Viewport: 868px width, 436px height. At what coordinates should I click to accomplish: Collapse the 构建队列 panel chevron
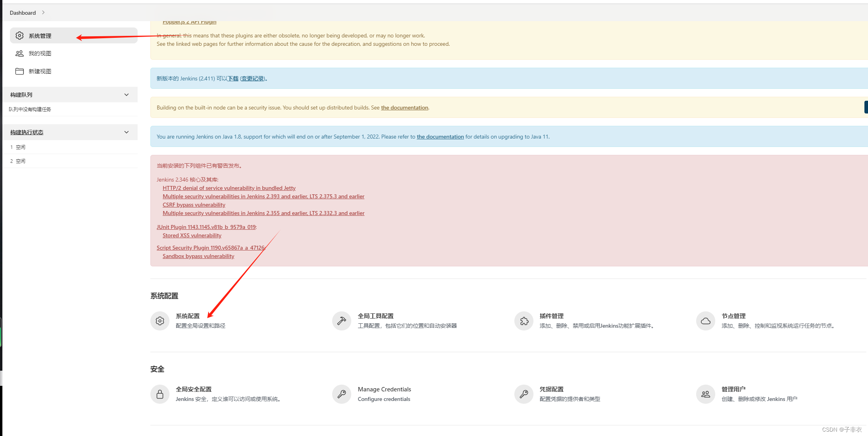click(x=127, y=95)
